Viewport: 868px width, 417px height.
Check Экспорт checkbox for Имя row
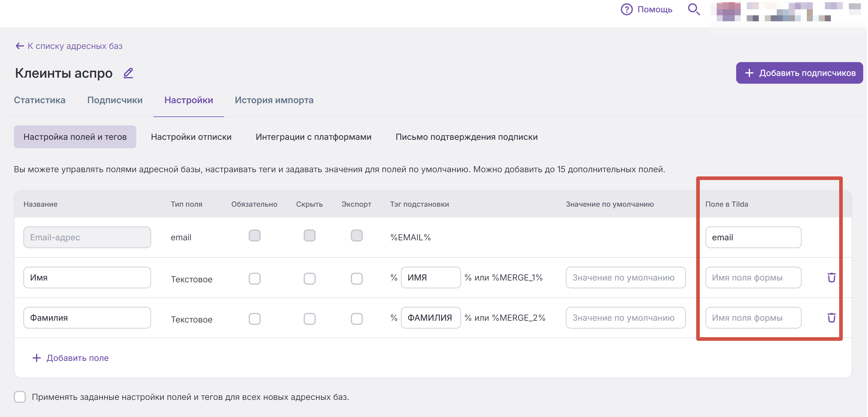tap(357, 278)
